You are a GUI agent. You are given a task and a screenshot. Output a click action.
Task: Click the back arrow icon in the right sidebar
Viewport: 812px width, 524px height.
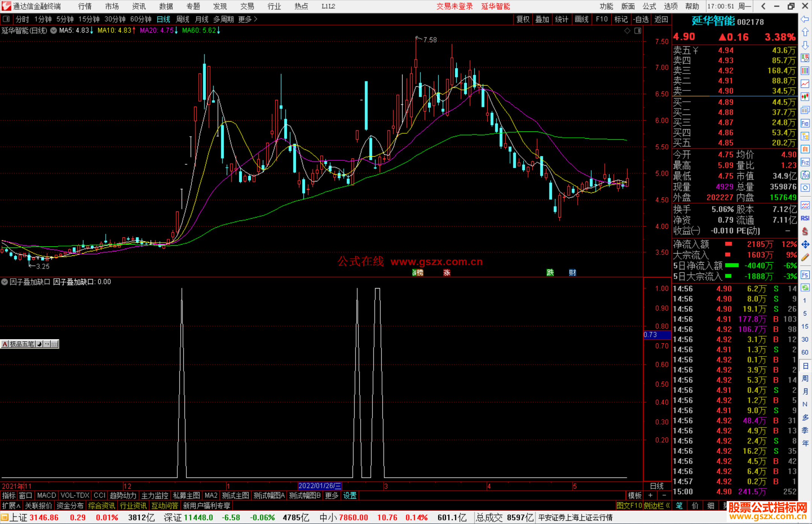(x=805, y=19)
